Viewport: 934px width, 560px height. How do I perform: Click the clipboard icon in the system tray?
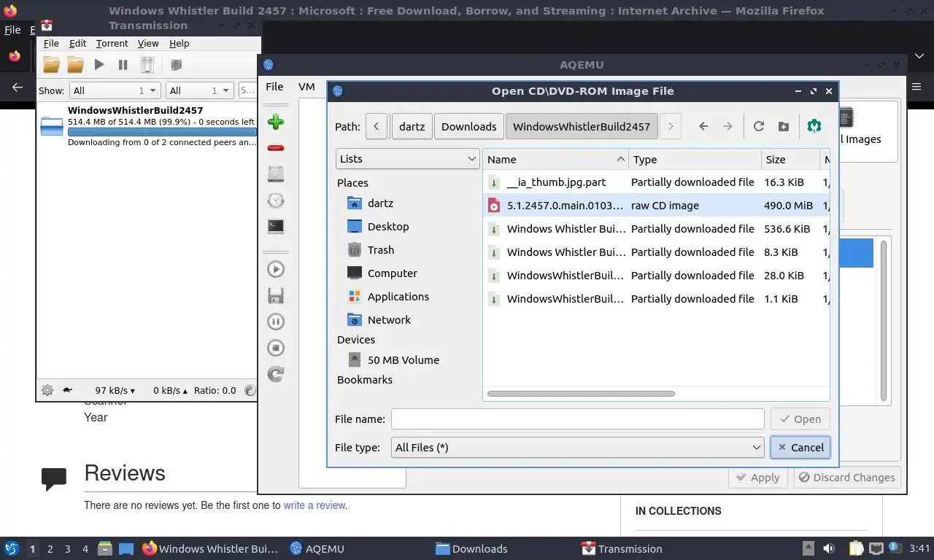[x=857, y=548]
